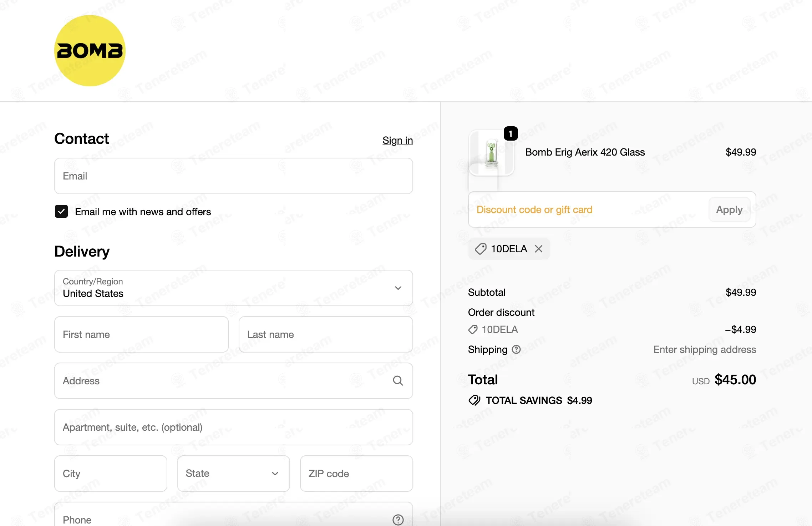Click the First name field
Image resolution: width=812 pixels, height=526 pixels.
point(141,334)
